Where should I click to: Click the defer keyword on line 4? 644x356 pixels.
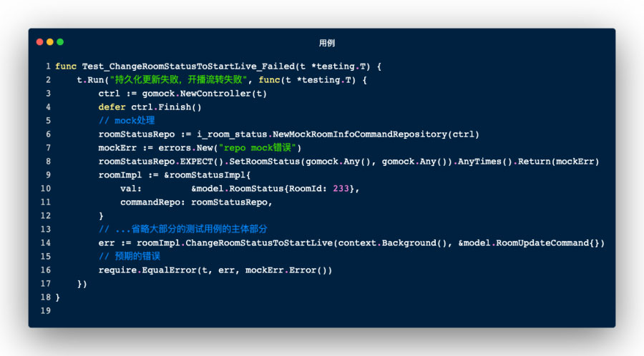point(112,107)
